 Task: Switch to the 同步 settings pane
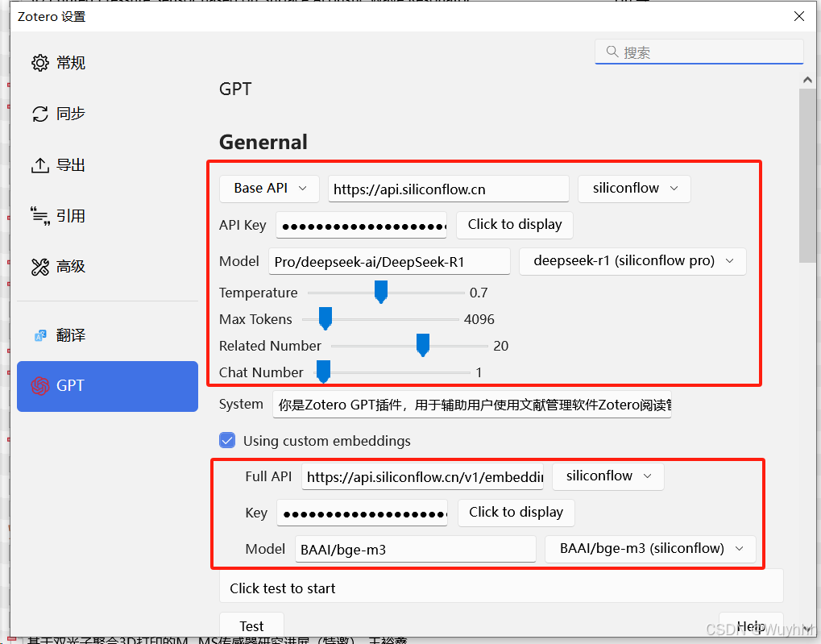click(107, 114)
